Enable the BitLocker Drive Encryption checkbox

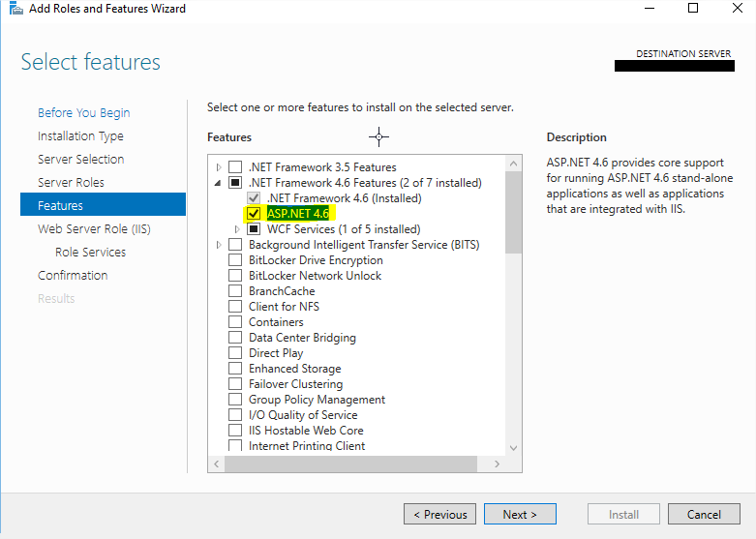pos(235,260)
